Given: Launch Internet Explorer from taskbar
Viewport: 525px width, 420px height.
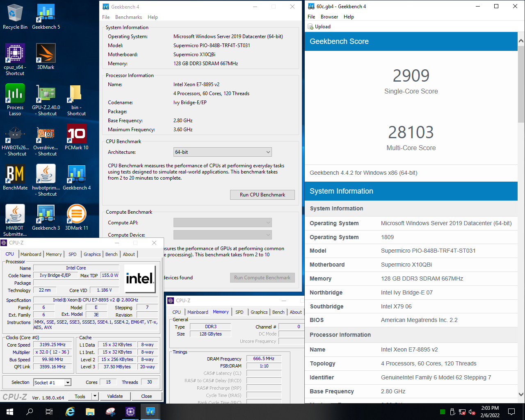Looking at the screenshot, I should click(x=71, y=412).
